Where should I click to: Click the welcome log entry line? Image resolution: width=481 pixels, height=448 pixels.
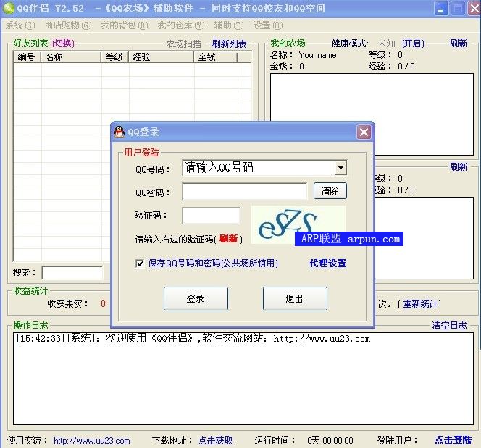(193, 338)
